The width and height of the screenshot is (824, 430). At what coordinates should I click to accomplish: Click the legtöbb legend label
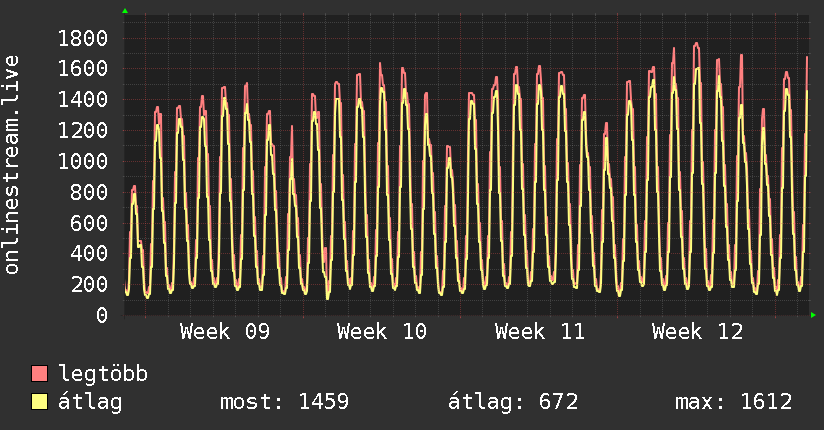tap(103, 374)
